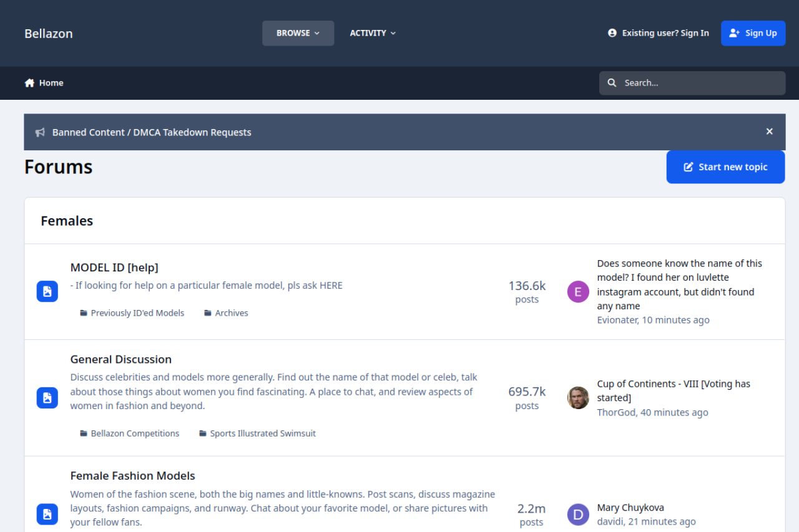799x532 pixels.
Task: Click the Female Fashion Models forum icon
Action: click(x=47, y=514)
